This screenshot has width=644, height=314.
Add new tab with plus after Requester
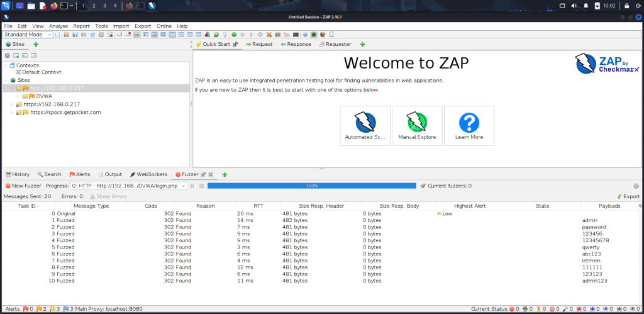[362, 45]
